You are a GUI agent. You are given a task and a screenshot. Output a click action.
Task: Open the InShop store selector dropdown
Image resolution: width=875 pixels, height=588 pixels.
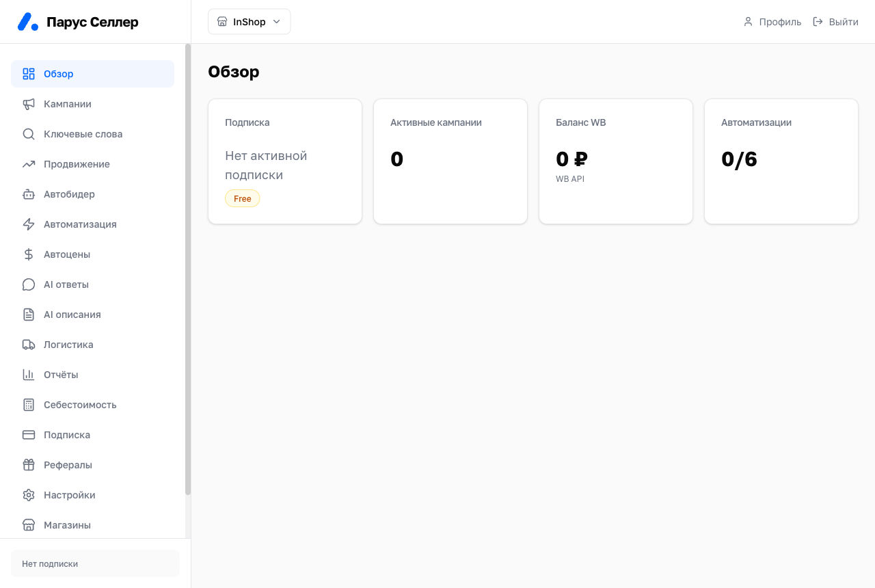click(250, 22)
